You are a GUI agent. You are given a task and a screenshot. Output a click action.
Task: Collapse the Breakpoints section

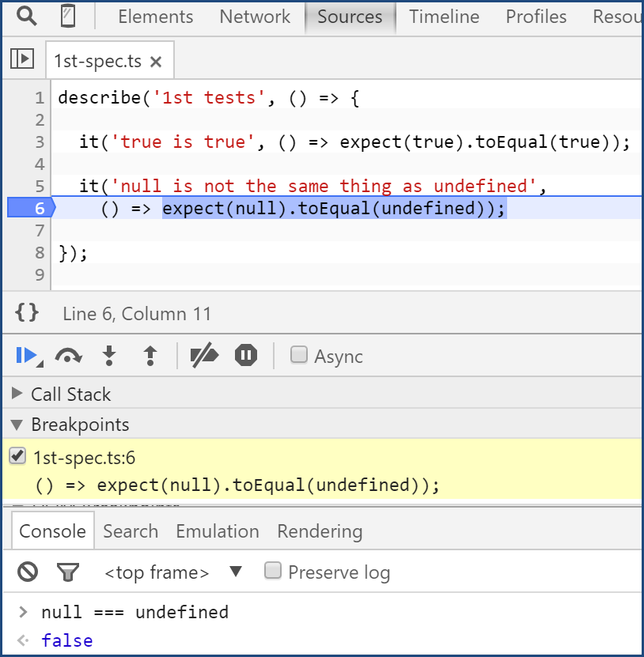pyautogui.click(x=17, y=425)
